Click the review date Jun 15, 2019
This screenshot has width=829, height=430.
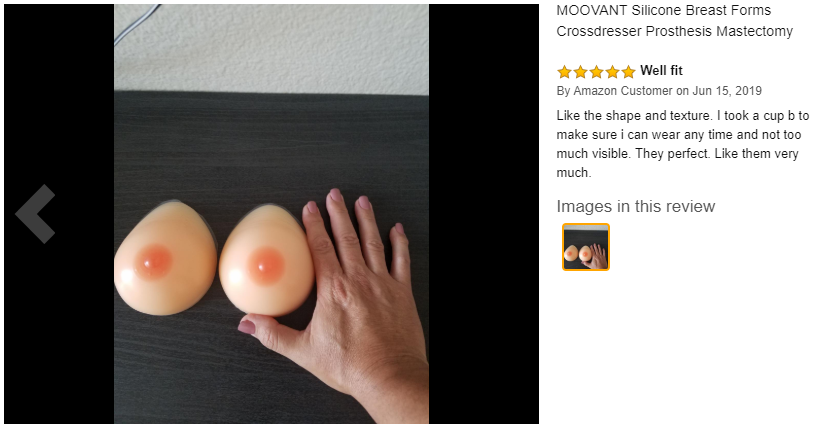(x=727, y=91)
